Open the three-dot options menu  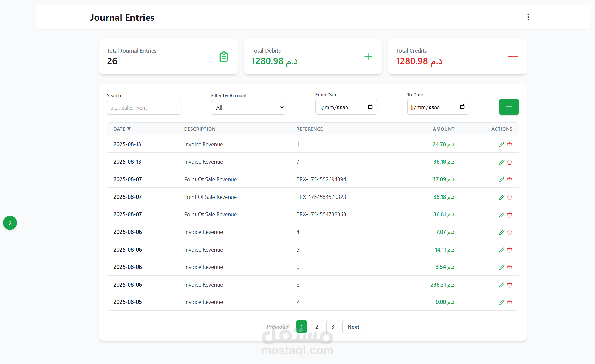pyautogui.click(x=528, y=17)
